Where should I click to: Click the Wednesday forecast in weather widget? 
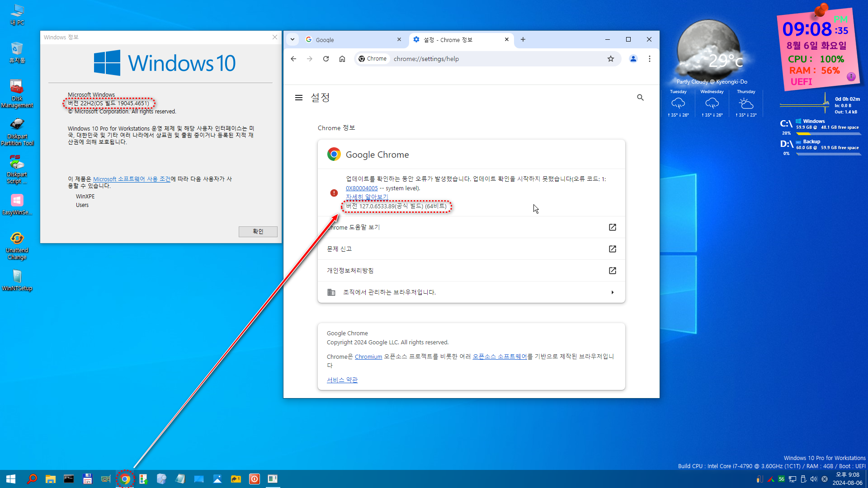(712, 103)
